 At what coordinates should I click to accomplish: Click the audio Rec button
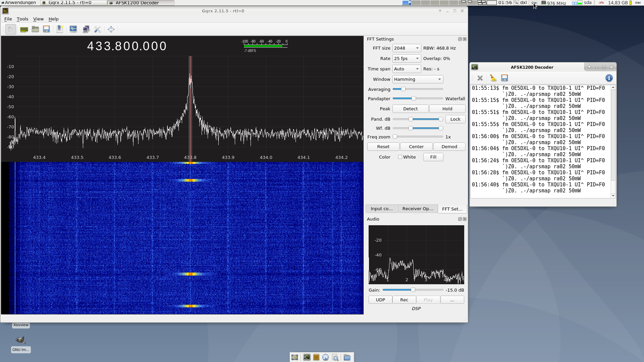[x=405, y=300]
